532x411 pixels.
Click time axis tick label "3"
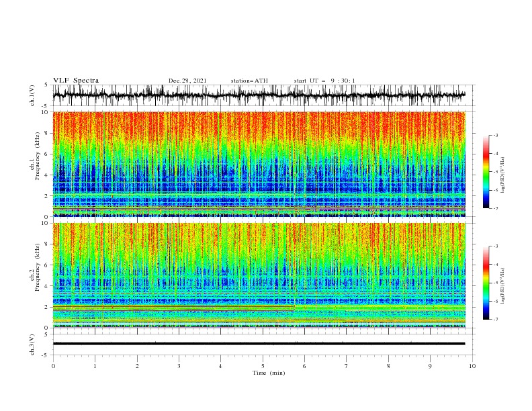[179, 366]
